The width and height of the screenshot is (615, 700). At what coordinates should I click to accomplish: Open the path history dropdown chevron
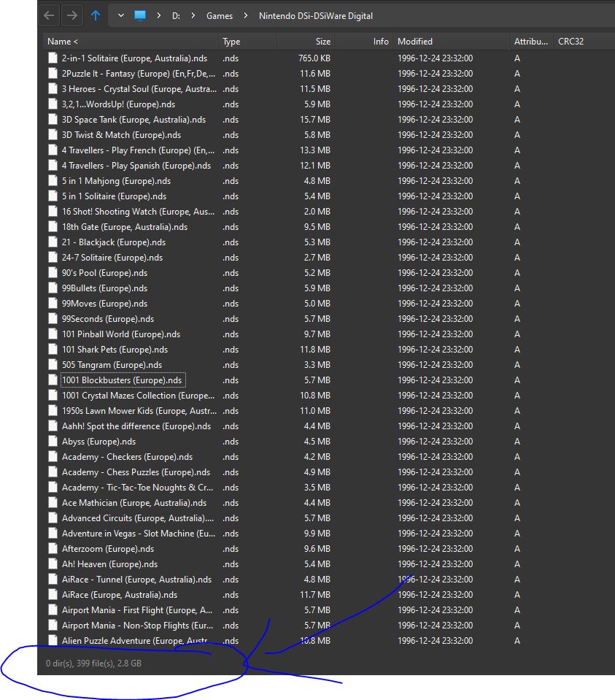point(121,15)
